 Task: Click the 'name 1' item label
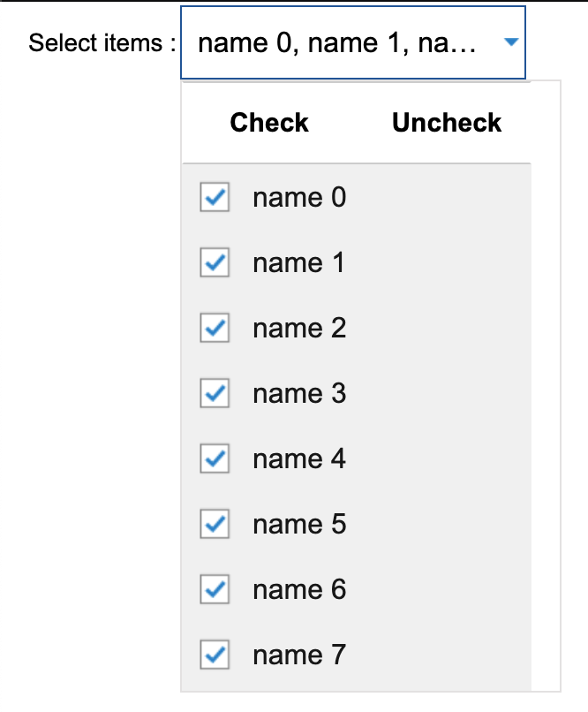pyautogui.click(x=299, y=262)
